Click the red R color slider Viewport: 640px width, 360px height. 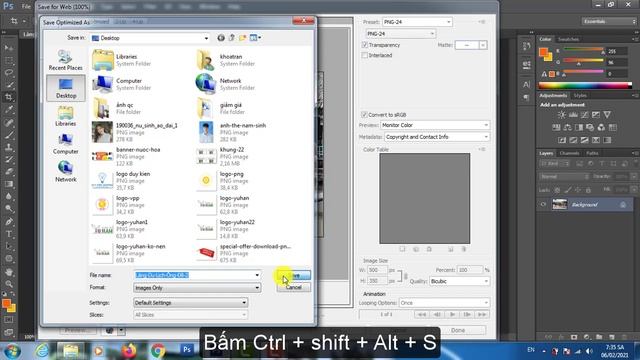click(583, 50)
